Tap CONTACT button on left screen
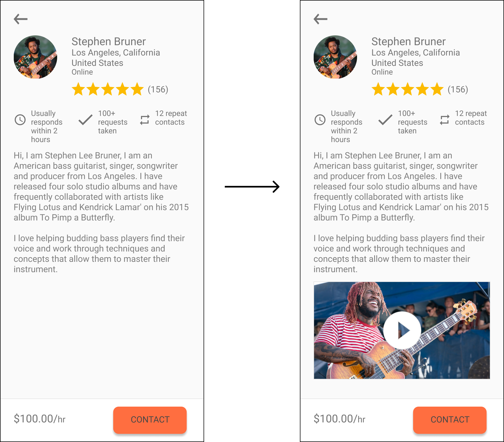The height and width of the screenshot is (442, 504). [150, 420]
